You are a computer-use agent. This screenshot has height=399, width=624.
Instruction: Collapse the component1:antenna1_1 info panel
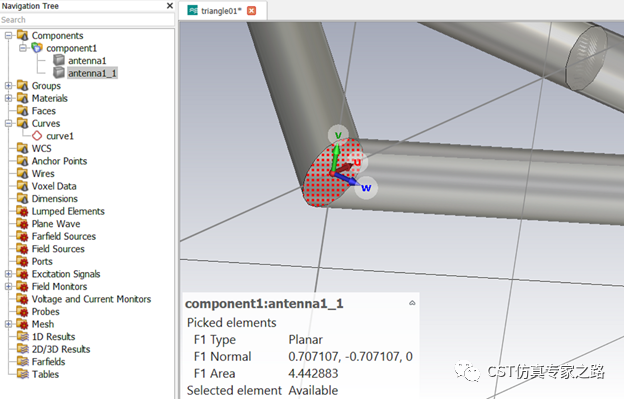[412, 303]
